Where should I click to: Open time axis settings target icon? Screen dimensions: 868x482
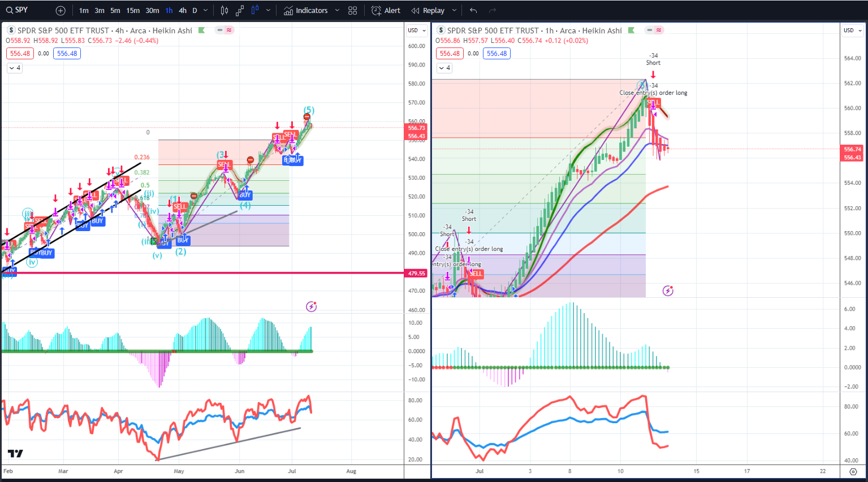click(853, 471)
